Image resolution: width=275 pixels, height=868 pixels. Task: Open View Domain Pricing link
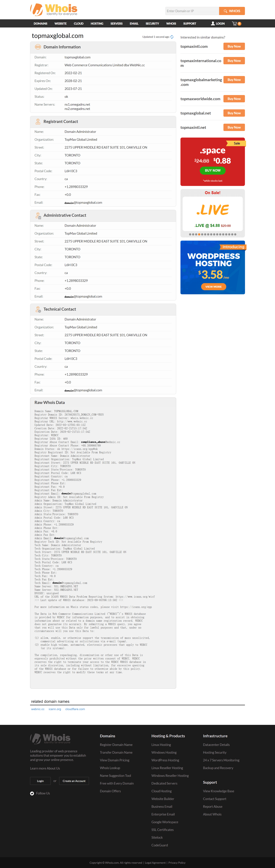pyautogui.click(x=115, y=760)
